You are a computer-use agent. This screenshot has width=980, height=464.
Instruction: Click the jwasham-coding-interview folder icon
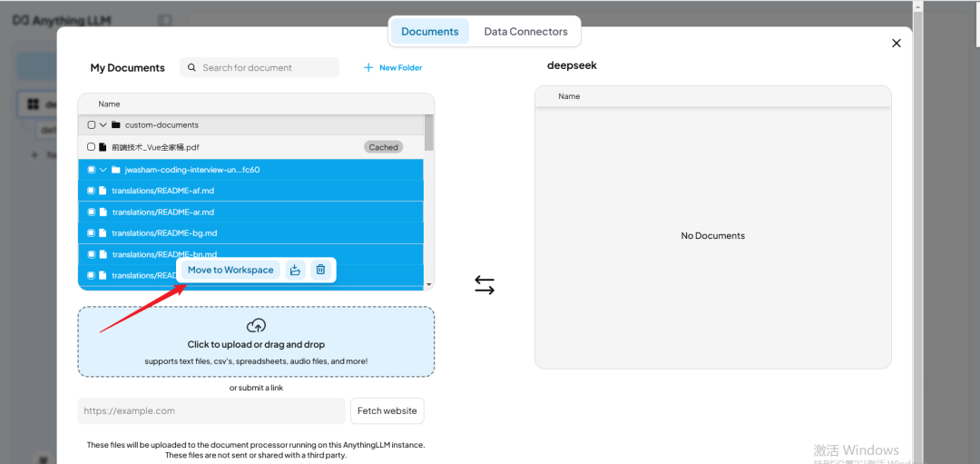(115, 170)
